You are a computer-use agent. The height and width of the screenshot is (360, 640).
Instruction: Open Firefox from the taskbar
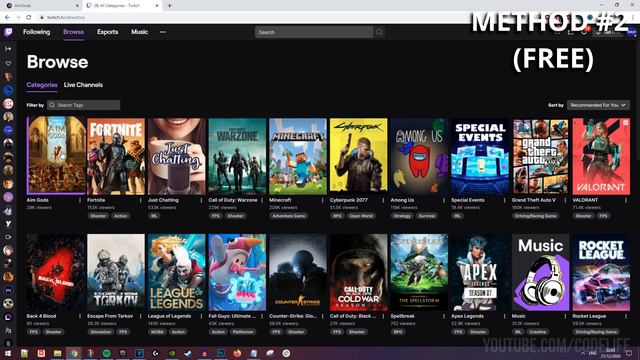point(237,353)
